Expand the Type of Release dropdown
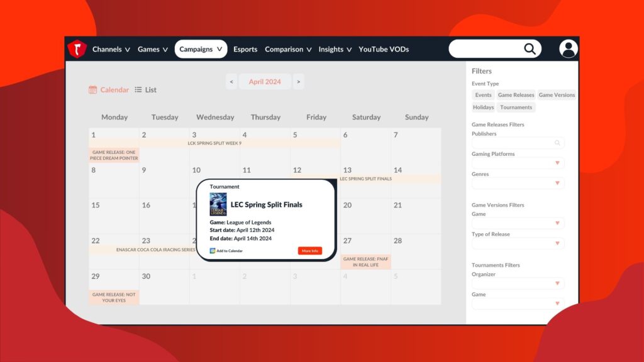 click(518, 243)
